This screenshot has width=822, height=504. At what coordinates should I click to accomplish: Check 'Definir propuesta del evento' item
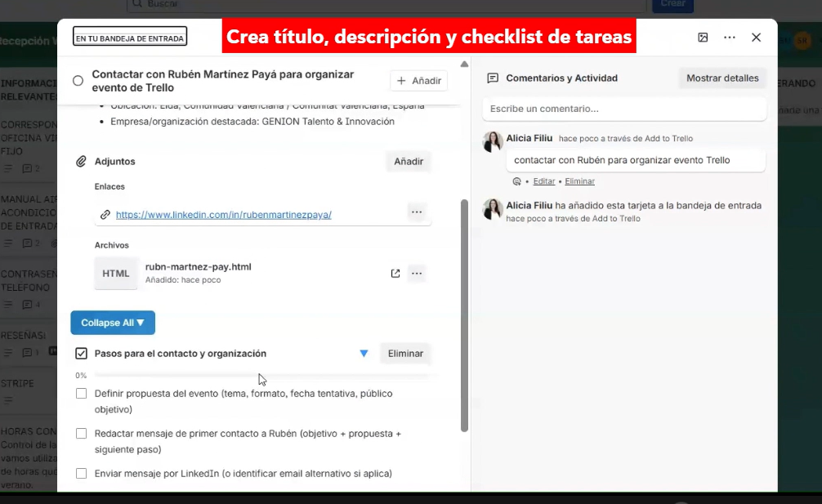point(81,394)
